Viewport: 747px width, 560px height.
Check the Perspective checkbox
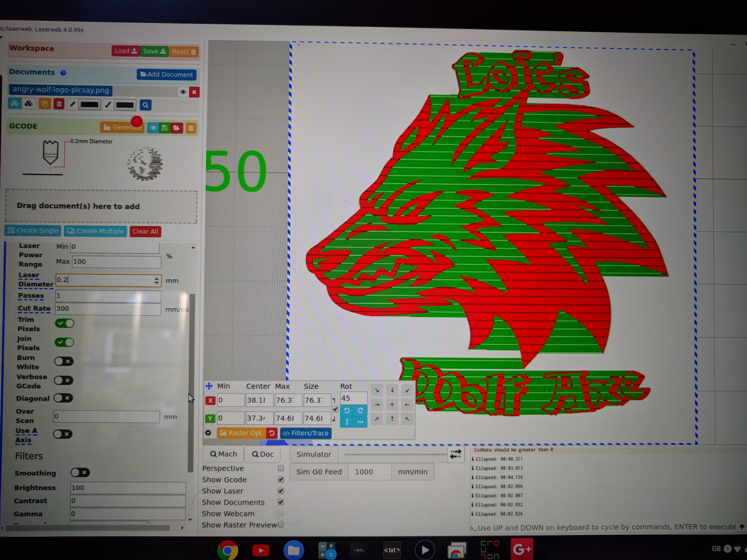tap(281, 468)
